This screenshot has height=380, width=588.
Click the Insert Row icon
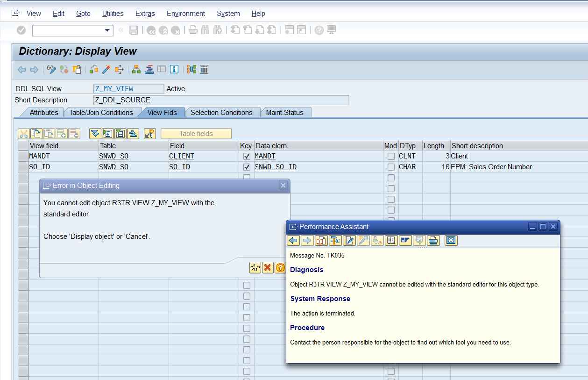tap(61, 134)
